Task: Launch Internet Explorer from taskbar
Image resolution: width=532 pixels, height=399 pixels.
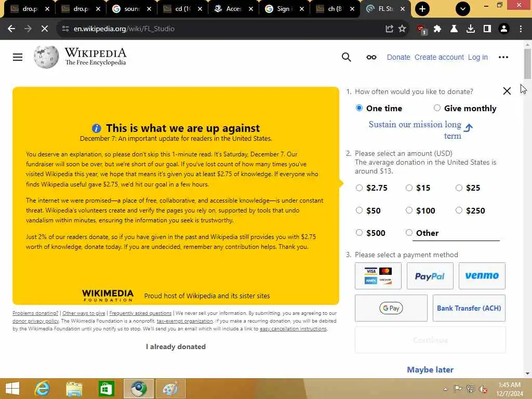Action: tap(42, 389)
